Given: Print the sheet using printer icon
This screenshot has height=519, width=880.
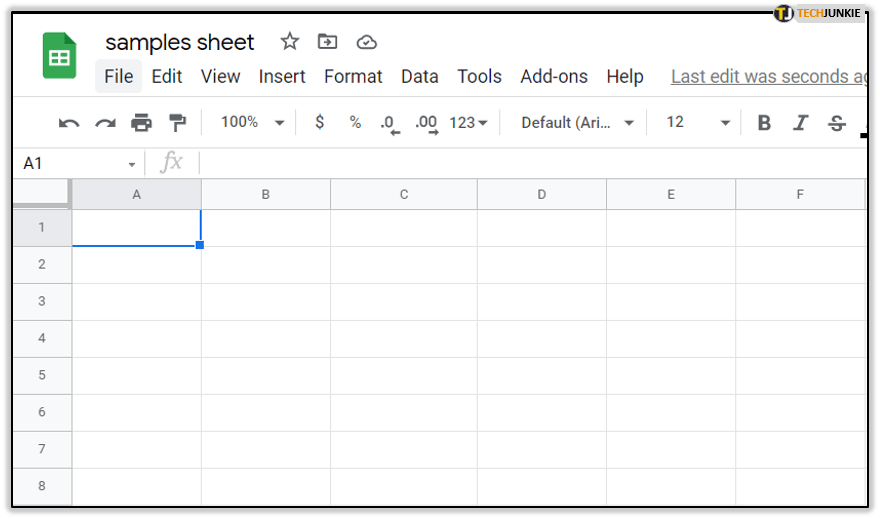Looking at the screenshot, I should (142, 123).
